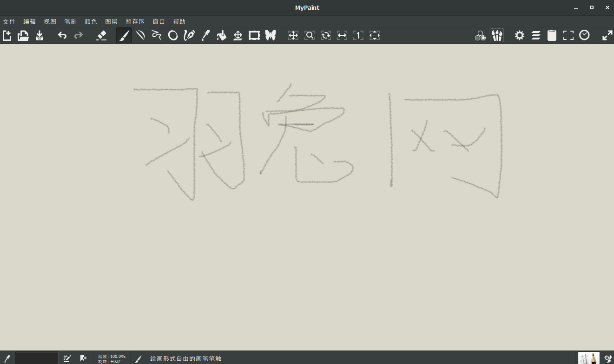
Task: Select the Edit Frame tool
Action: pyautogui.click(x=254, y=35)
